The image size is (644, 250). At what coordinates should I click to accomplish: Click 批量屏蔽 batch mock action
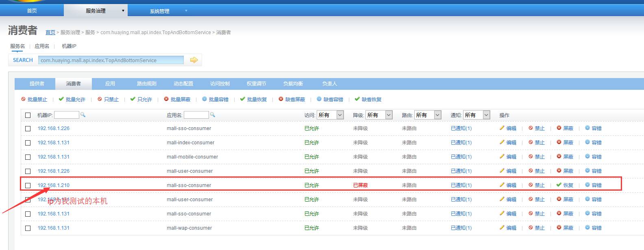(177, 100)
